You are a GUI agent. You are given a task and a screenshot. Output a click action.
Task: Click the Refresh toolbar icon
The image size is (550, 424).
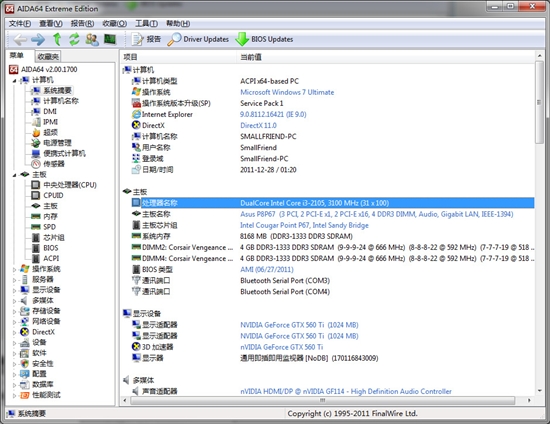coord(74,39)
